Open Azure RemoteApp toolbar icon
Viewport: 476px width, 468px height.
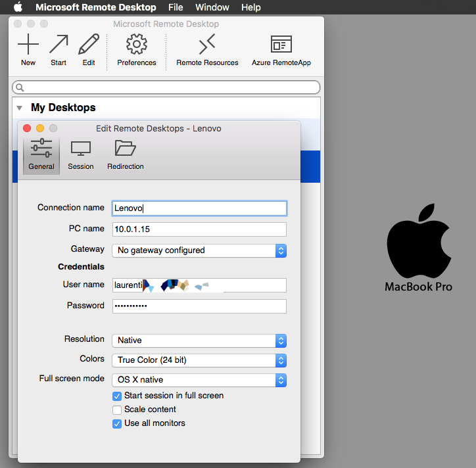(281, 44)
